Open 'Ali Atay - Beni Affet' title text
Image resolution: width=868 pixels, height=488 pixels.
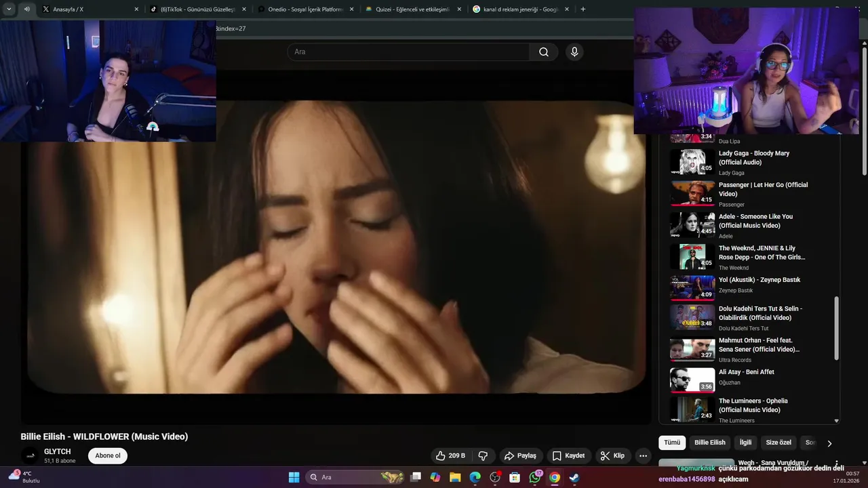(747, 372)
